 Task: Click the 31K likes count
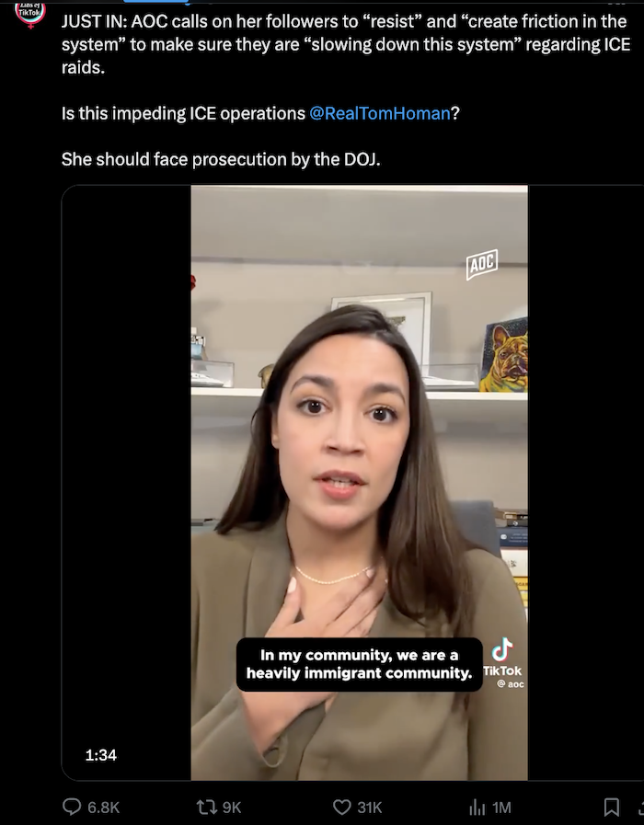370,808
